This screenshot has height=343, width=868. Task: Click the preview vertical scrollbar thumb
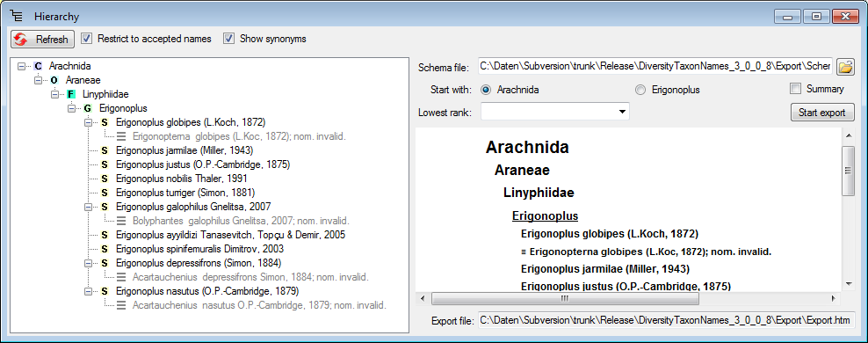coord(848,171)
